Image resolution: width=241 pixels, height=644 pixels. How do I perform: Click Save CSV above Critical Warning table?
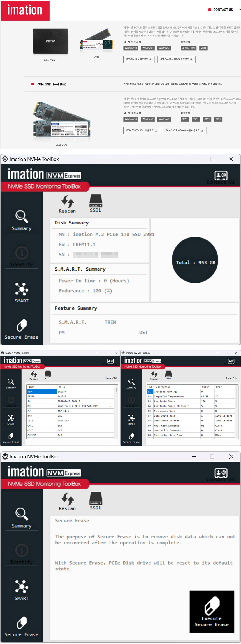pyautogui.click(x=231, y=378)
